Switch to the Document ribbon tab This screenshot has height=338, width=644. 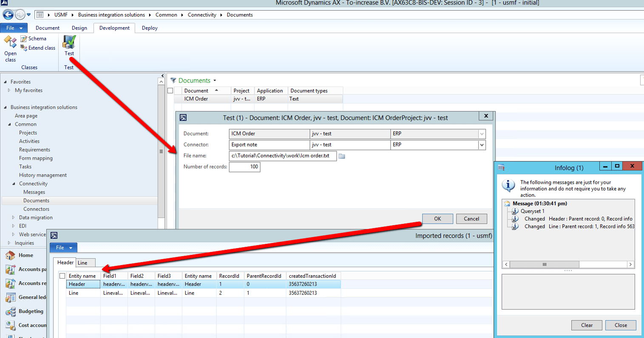[x=48, y=28]
